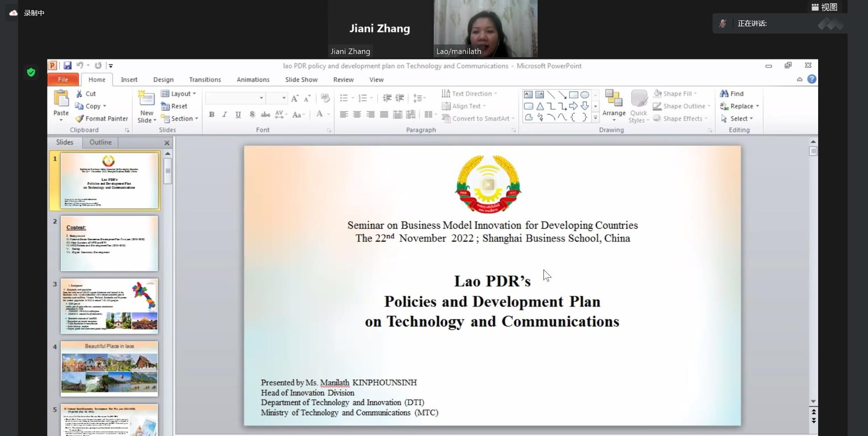Toggle Underline formatting
868x436 pixels.
tap(238, 114)
